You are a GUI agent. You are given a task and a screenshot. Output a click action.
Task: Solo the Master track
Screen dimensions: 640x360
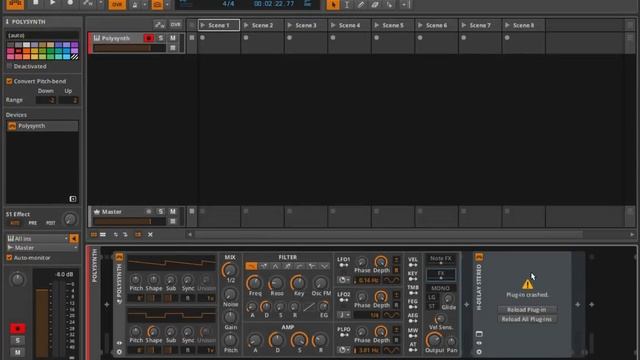[x=161, y=211]
